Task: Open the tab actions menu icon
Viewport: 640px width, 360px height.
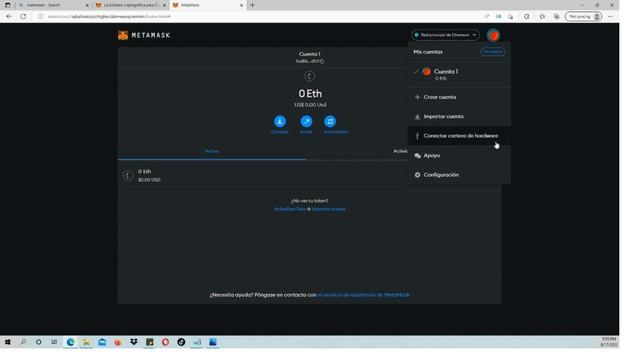Action: pyautogui.click(x=7, y=5)
